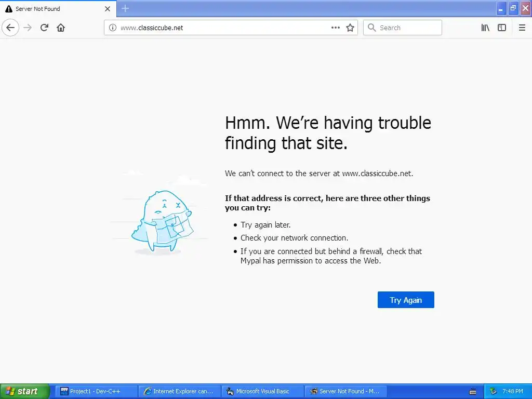Select the Server Not Found tab
532x399 pixels.
coord(58,8)
